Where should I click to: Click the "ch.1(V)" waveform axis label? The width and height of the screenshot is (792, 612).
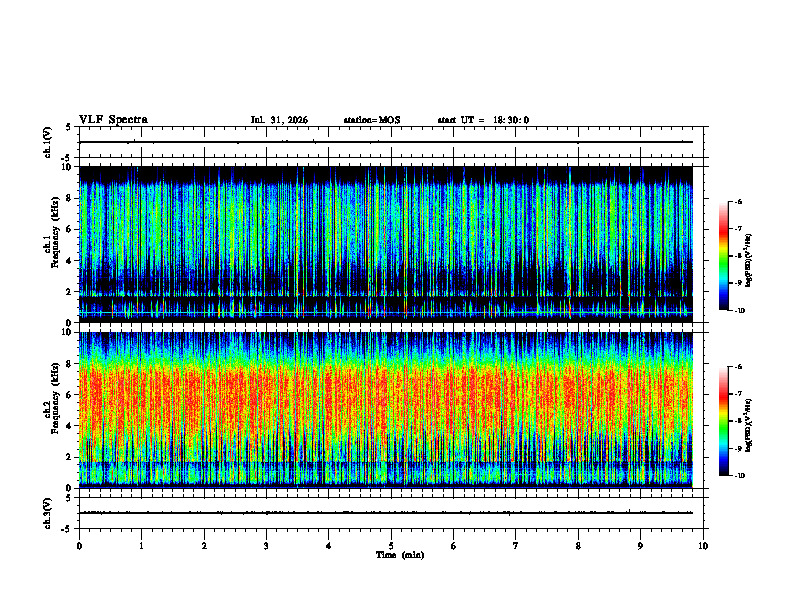click(x=48, y=142)
